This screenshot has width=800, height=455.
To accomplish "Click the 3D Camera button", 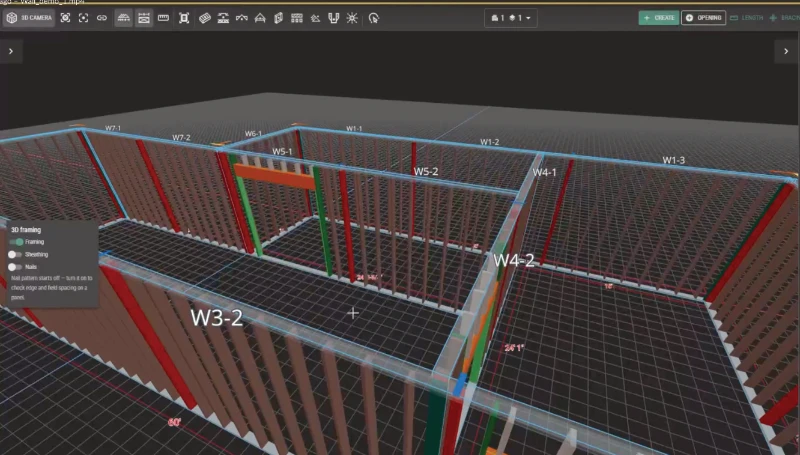I will click(29, 18).
